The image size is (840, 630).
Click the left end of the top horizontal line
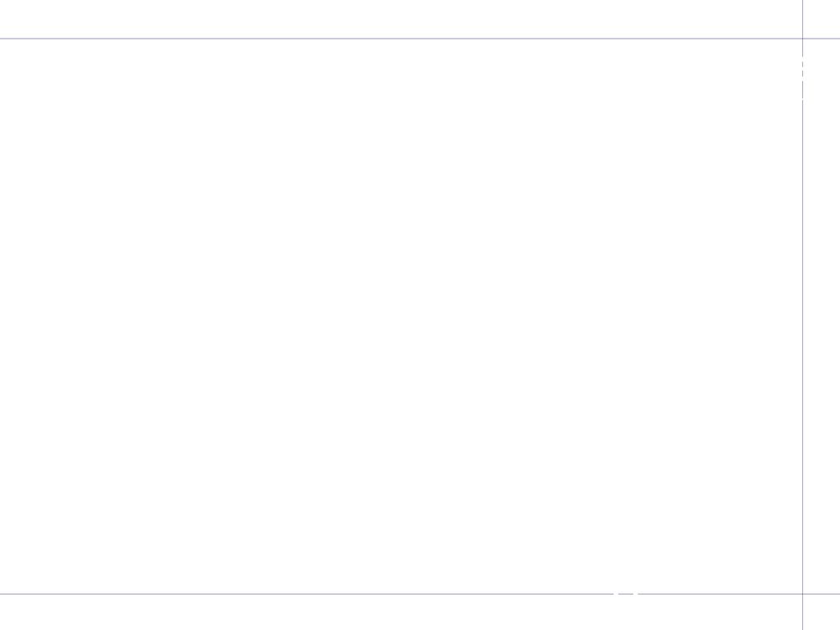coord(2,39)
